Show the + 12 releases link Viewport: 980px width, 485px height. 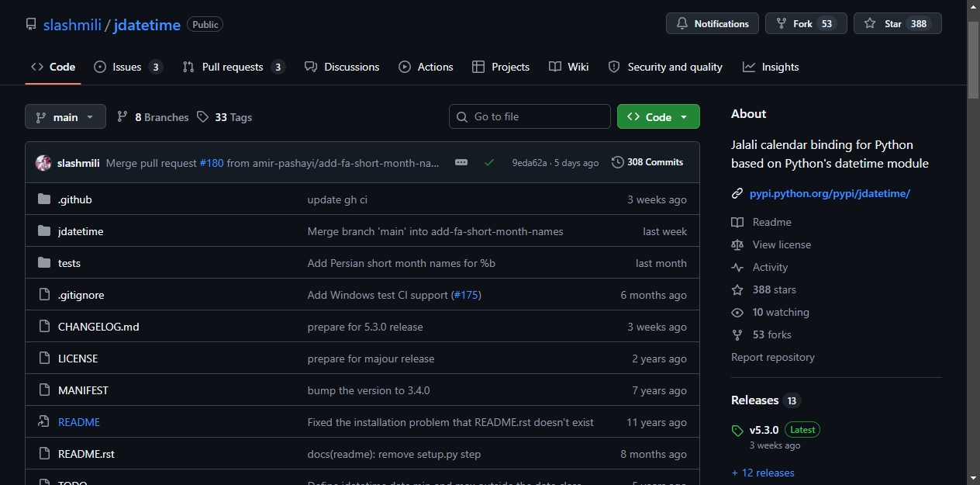[x=763, y=473]
